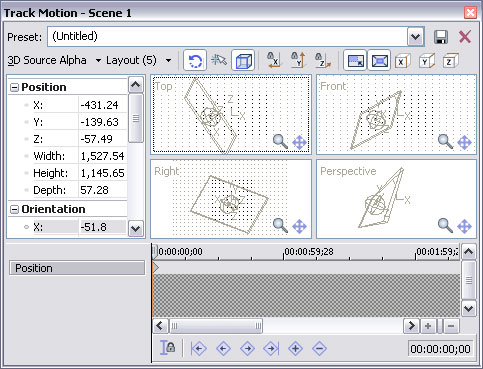
Task: Click the up arrow of the properties scrollbar
Action: coord(136,85)
